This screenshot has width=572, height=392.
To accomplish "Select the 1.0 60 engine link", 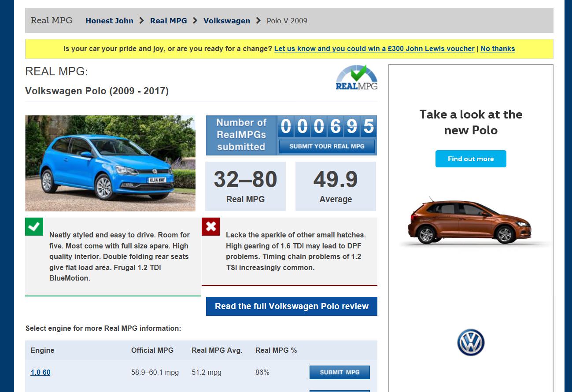I will tap(41, 373).
